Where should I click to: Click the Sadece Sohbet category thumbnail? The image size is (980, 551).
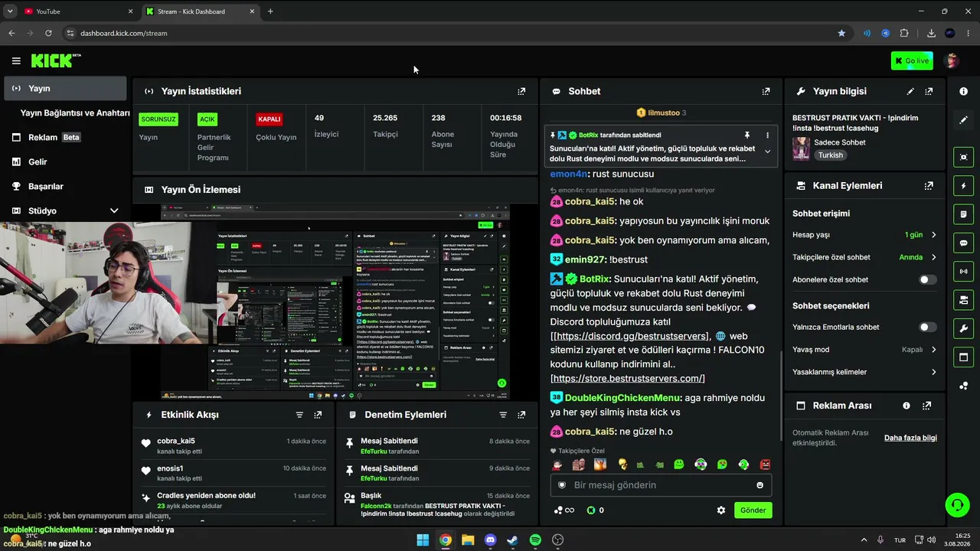(x=801, y=148)
